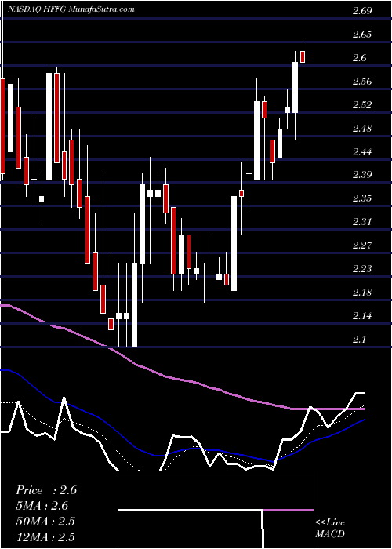The image size is (392, 549).
Task: Click the 2.18 price axis label
Action: click(361, 293)
